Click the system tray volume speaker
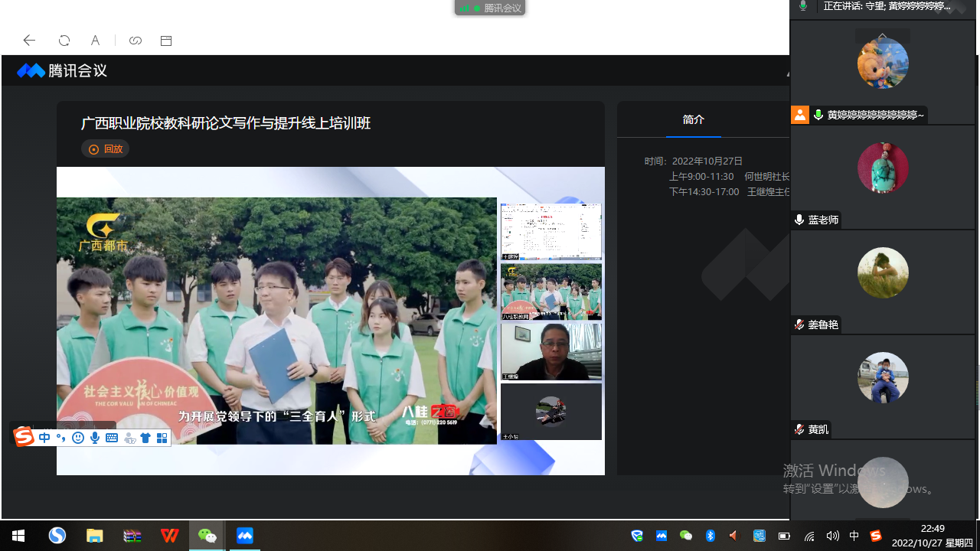980x551 pixels. (x=832, y=536)
